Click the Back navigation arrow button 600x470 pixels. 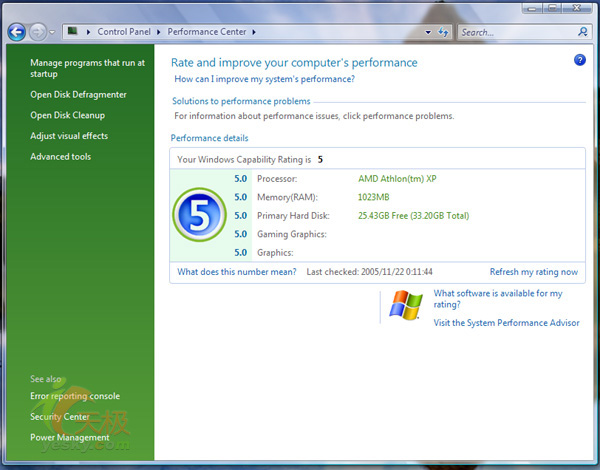[16, 32]
